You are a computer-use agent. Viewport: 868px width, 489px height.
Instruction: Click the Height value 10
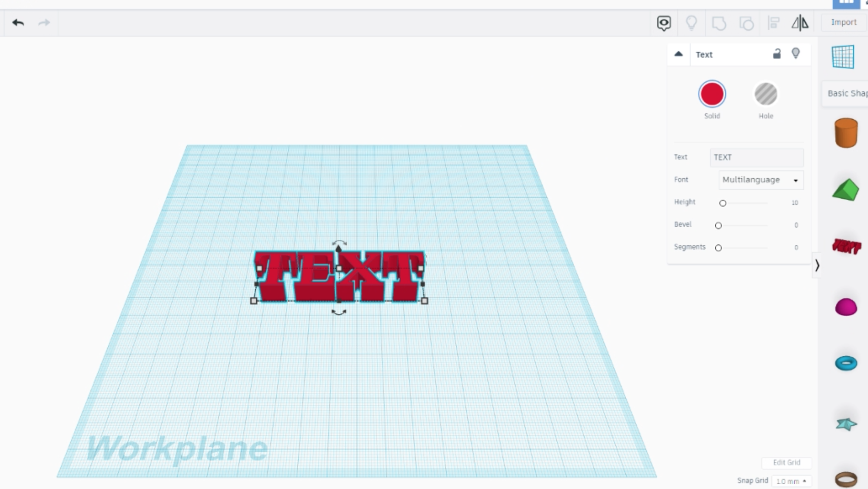click(795, 203)
